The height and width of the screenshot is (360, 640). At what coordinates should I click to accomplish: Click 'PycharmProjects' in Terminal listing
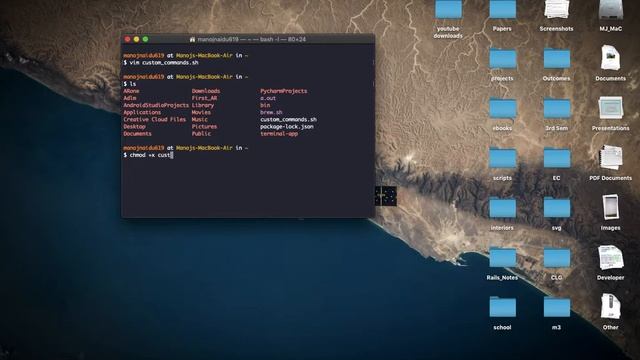(284, 91)
